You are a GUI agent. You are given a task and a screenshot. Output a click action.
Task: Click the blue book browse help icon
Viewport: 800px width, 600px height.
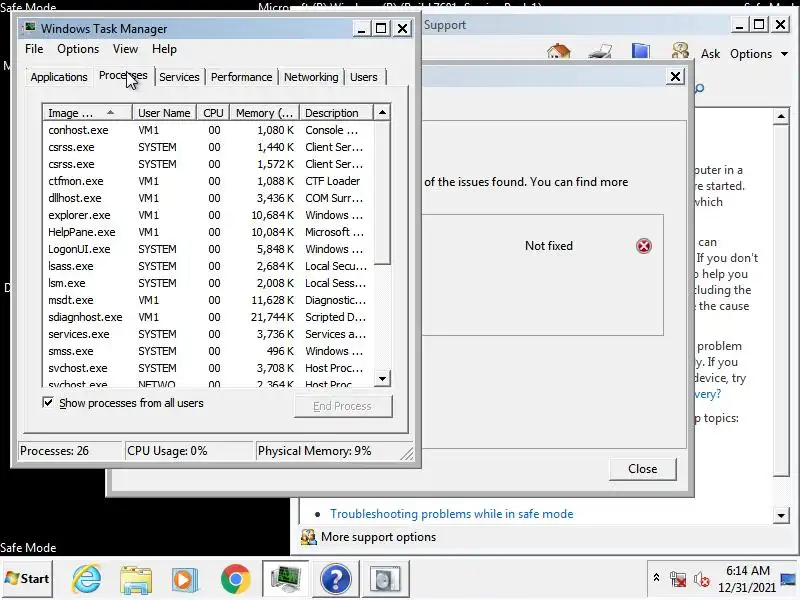641,52
